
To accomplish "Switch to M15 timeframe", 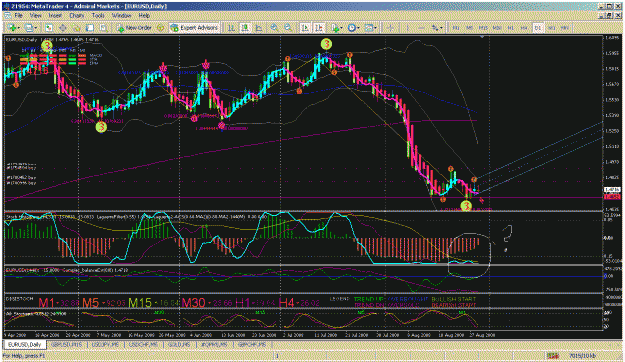I will [483, 28].
